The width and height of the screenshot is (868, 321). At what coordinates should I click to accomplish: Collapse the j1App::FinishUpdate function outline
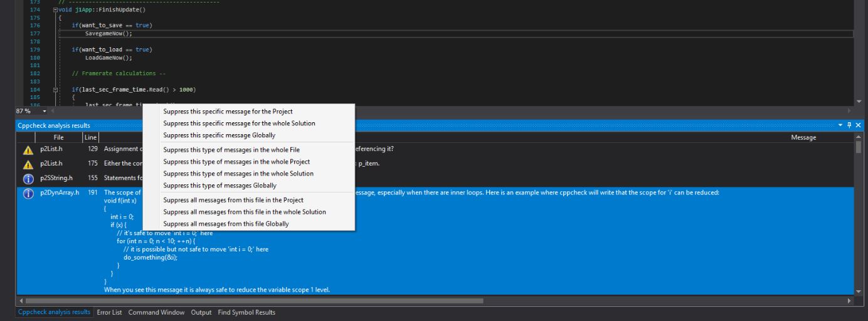click(55, 10)
